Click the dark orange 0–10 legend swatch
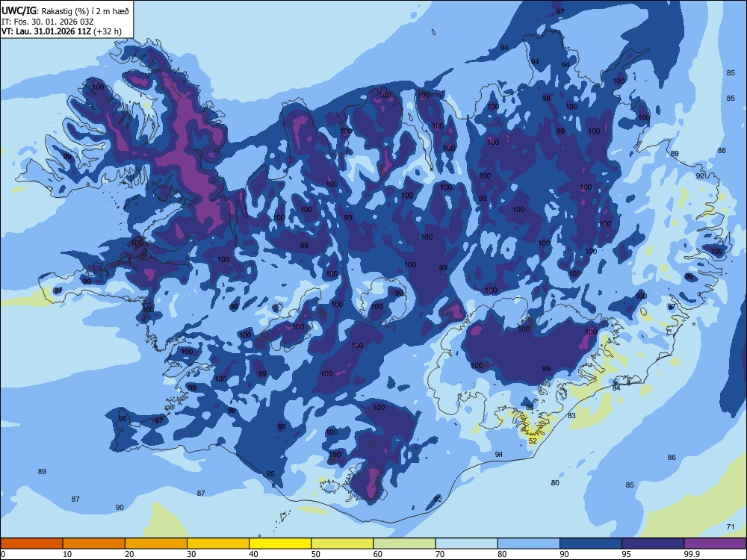The width and height of the screenshot is (747, 560). point(31,544)
